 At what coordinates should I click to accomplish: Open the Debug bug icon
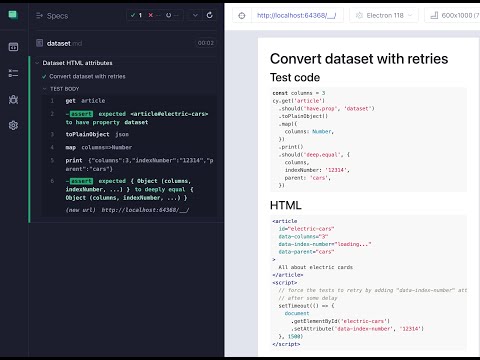point(13,99)
